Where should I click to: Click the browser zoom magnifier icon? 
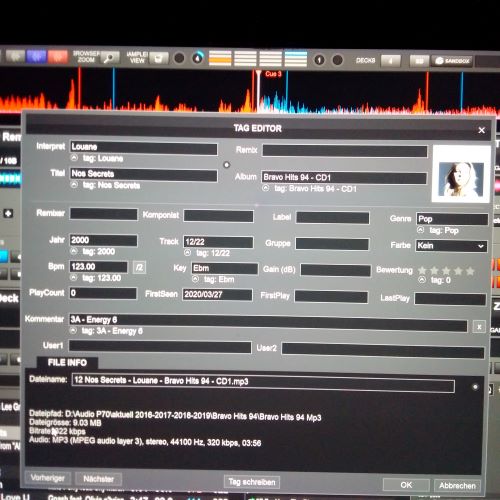110,58
